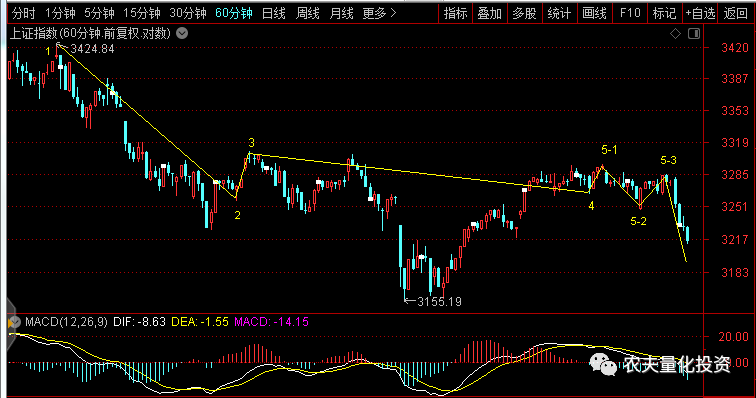This screenshot has height=398, width=756.
Task: Click the 3353 price axis label
Action: pyautogui.click(x=735, y=110)
